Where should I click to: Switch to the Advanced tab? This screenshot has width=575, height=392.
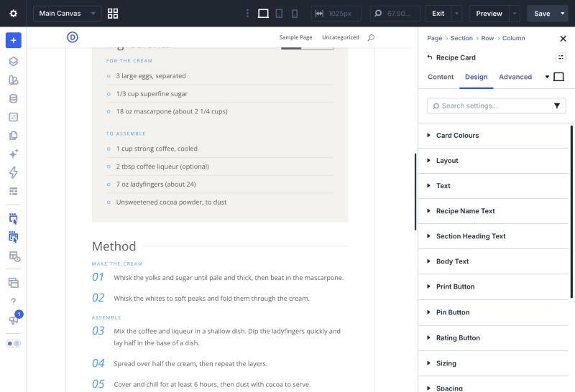515,77
